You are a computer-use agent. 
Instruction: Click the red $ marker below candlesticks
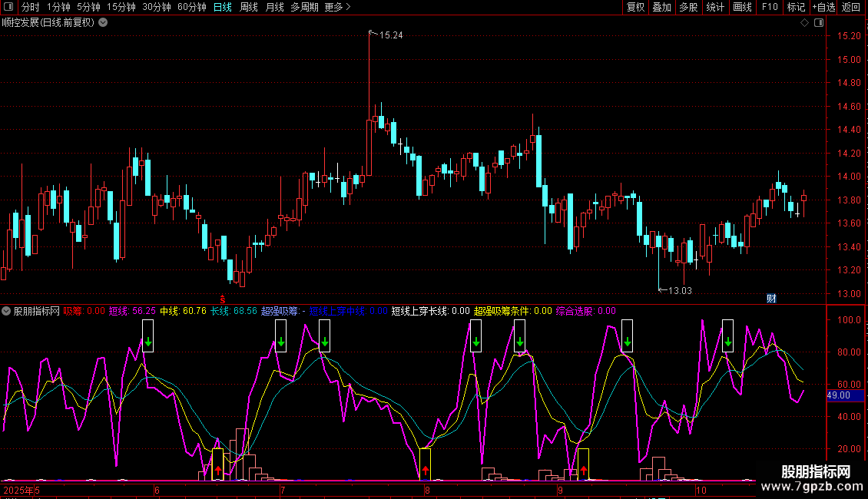coord(223,299)
